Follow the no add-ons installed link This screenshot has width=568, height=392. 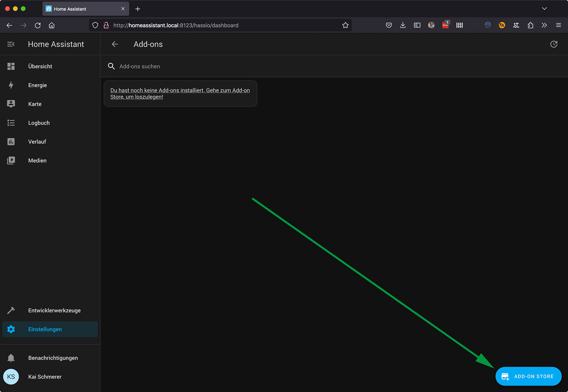click(180, 93)
